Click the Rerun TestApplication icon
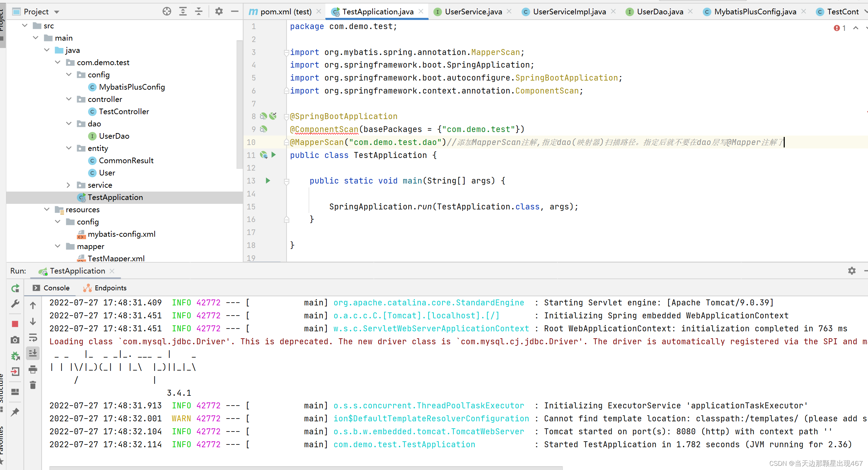 coord(15,288)
